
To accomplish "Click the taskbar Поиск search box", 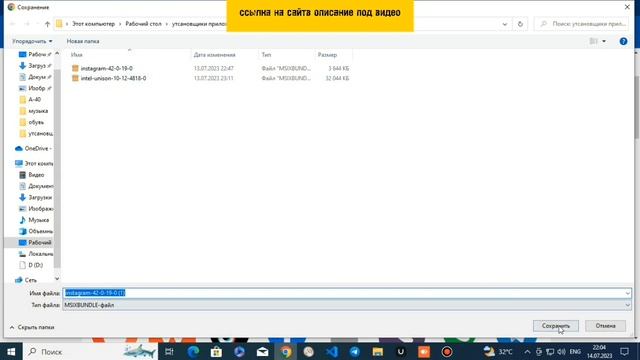I will (x=91, y=351).
